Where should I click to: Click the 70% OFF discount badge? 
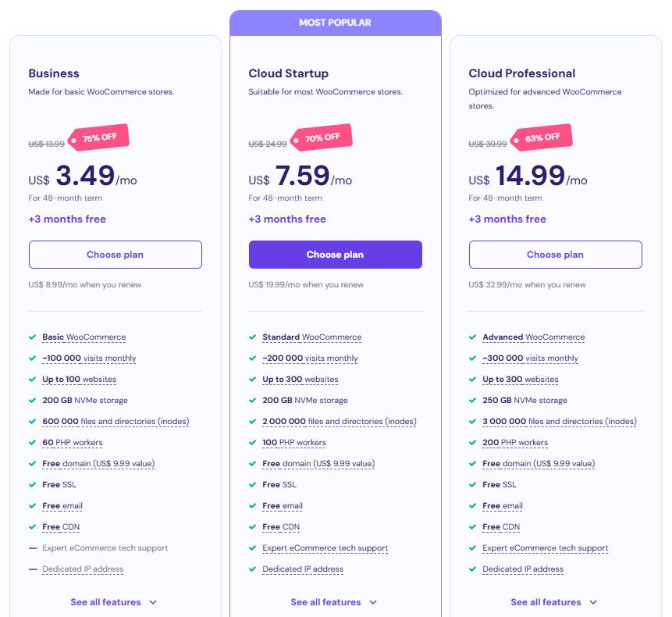[322, 138]
